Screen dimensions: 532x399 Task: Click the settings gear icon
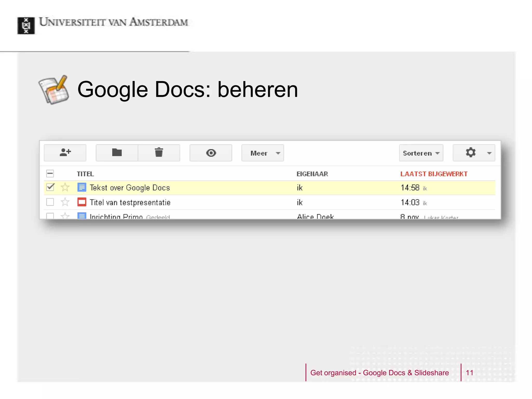[x=471, y=152]
